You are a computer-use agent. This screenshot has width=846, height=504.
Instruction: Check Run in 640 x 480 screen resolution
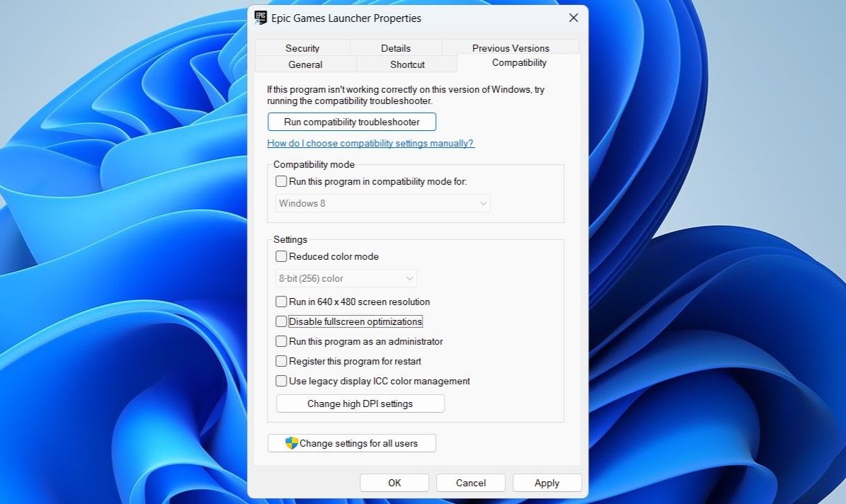tap(281, 302)
